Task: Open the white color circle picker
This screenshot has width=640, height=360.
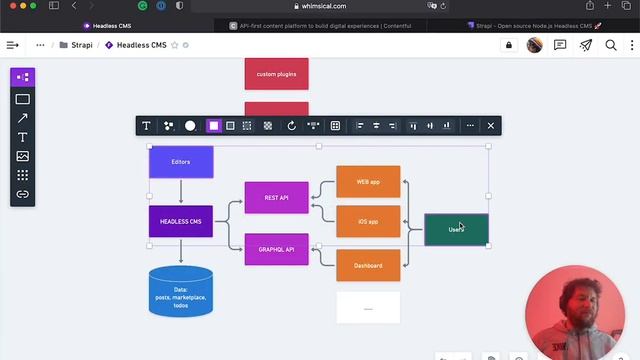Action: coord(190,126)
